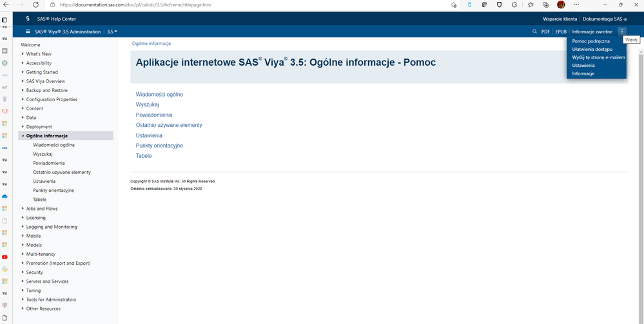Open search with the magnifier icon
Image resolution: width=644 pixels, height=324 pixels.
(534, 31)
